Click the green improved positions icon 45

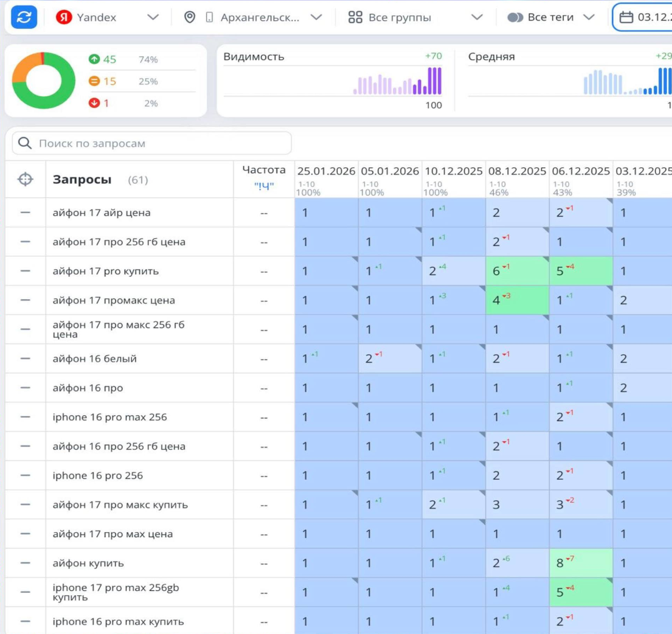(x=94, y=59)
